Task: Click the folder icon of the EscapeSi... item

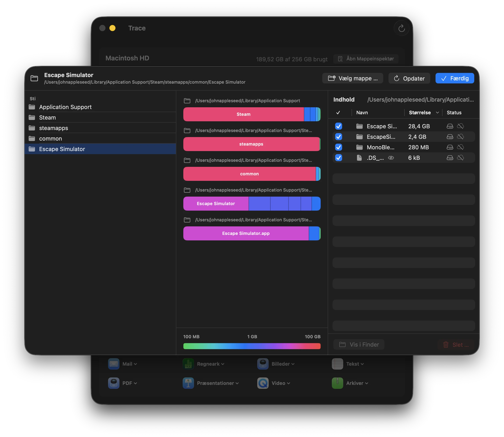Action: 359,137
